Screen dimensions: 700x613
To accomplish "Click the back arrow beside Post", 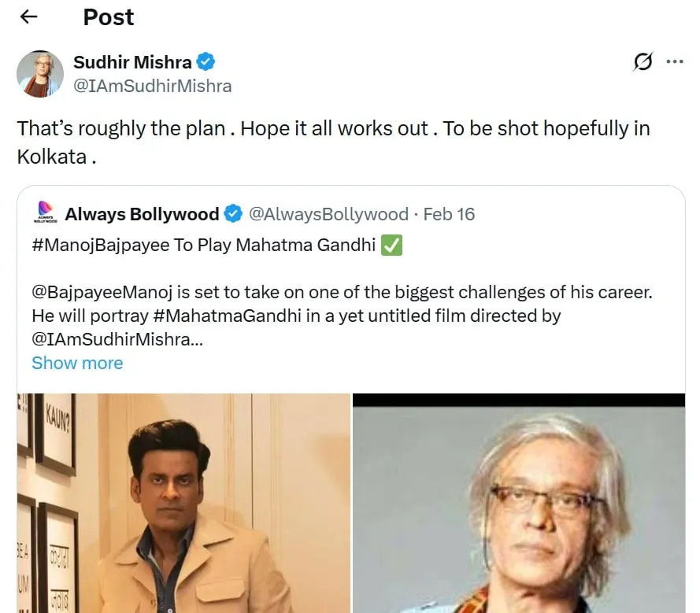I will 28,17.
